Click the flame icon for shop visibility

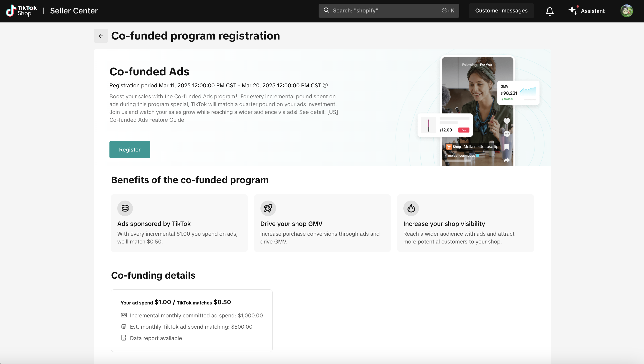(411, 208)
